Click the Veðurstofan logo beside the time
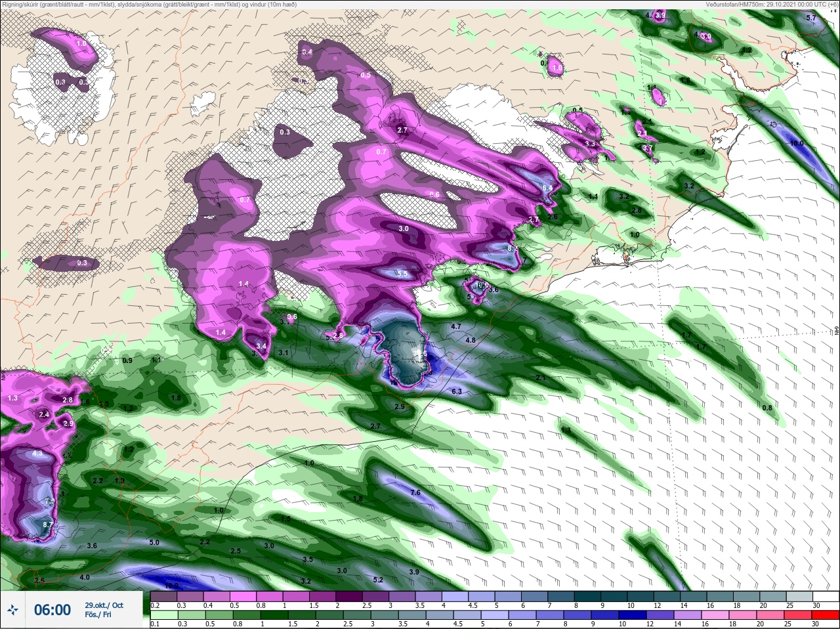The height and width of the screenshot is (629, 840). (13, 610)
